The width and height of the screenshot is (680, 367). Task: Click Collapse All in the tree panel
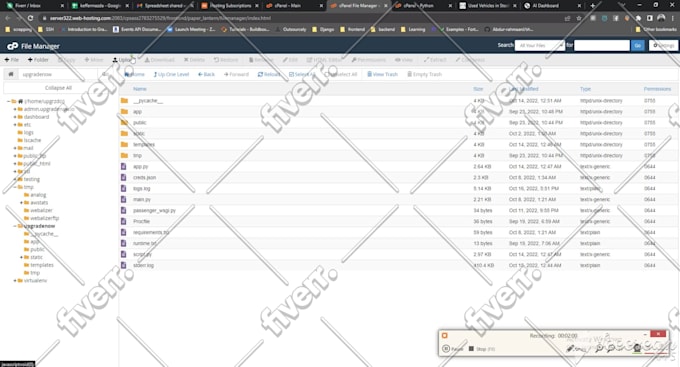click(59, 88)
